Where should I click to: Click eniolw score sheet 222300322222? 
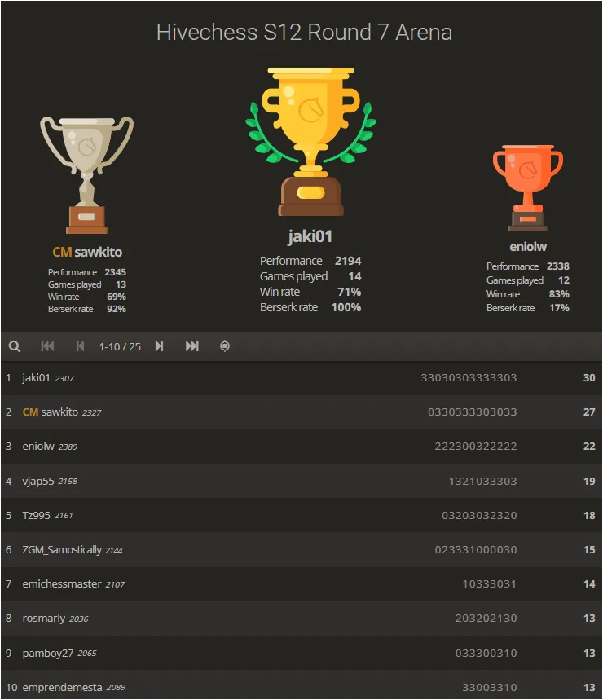pyautogui.click(x=476, y=447)
